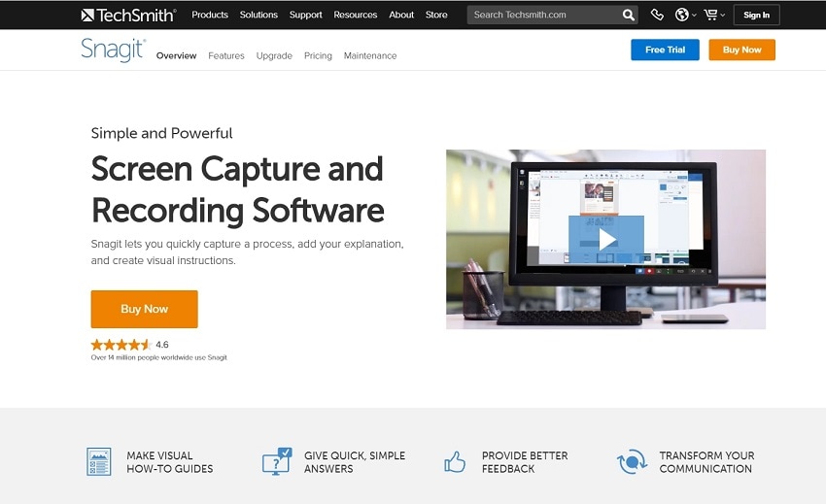Click the search magnifier icon
This screenshot has height=504, width=826.
pyautogui.click(x=628, y=15)
